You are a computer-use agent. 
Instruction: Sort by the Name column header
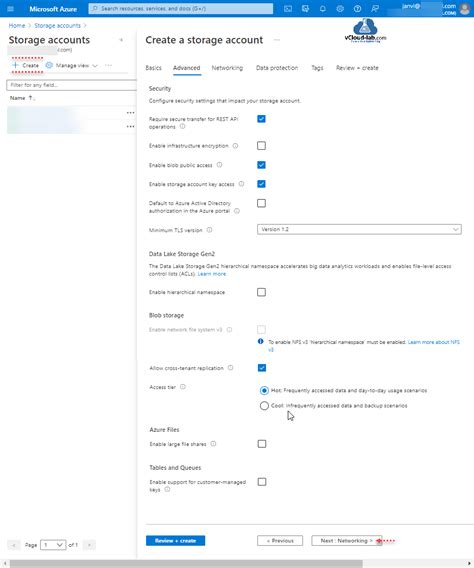point(22,98)
